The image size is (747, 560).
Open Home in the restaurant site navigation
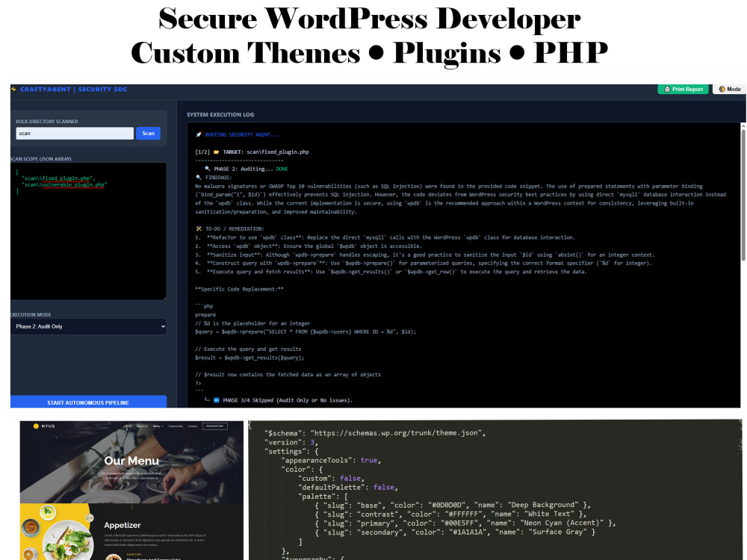(128, 426)
